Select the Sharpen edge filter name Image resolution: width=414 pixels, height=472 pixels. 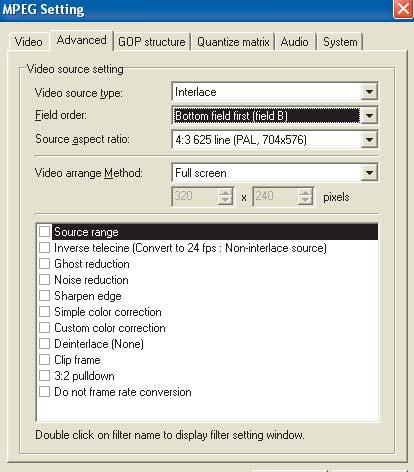[x=88, y=296]
